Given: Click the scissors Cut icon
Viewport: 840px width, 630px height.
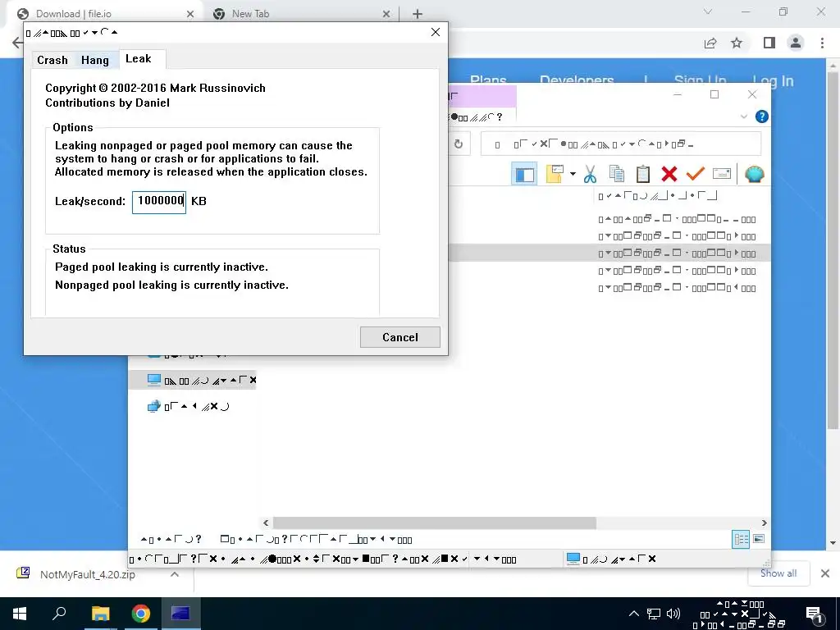Looking at the screenshot, I should [x=590, y=174].
